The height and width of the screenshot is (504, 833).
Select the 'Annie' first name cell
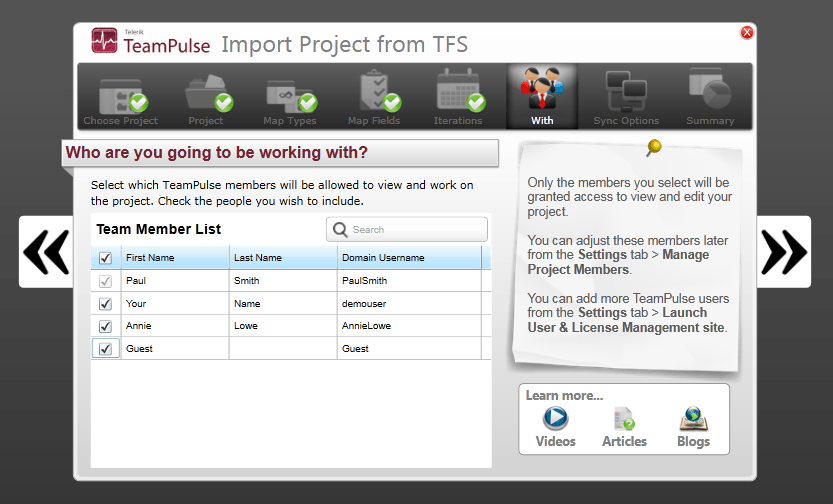pos(175,326)
